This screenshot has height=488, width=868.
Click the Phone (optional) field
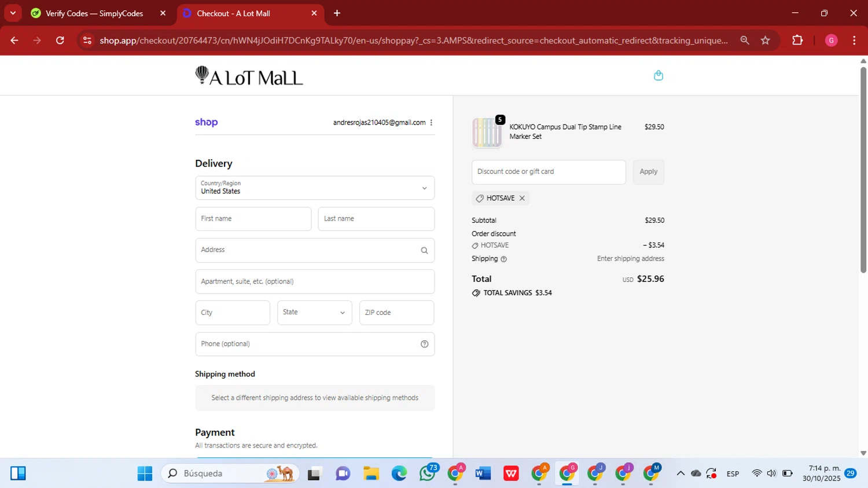315,344
